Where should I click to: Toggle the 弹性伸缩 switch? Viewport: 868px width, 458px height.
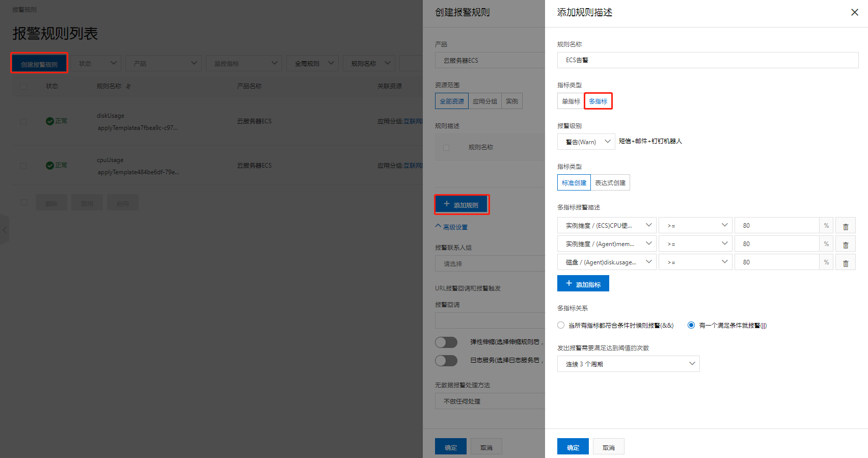point(446,342)
